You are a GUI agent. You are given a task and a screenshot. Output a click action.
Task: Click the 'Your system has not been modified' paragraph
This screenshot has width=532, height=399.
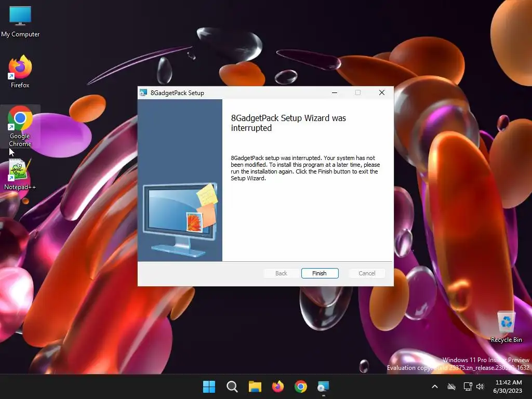[x=305, y=168]
